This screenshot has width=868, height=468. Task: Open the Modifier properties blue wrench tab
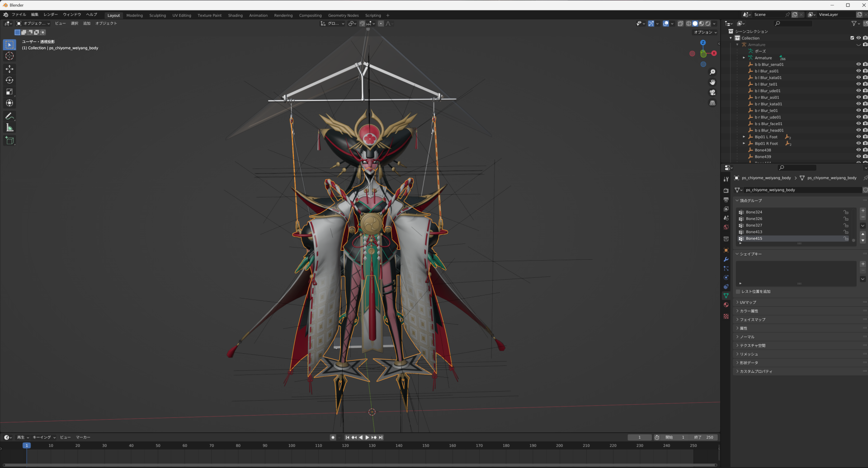(726, 259)
